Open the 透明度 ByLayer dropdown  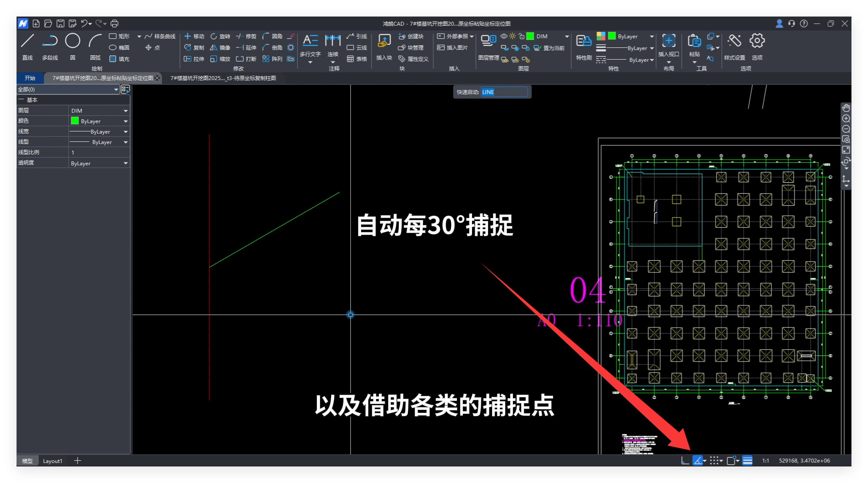click(x=125, y=164)
